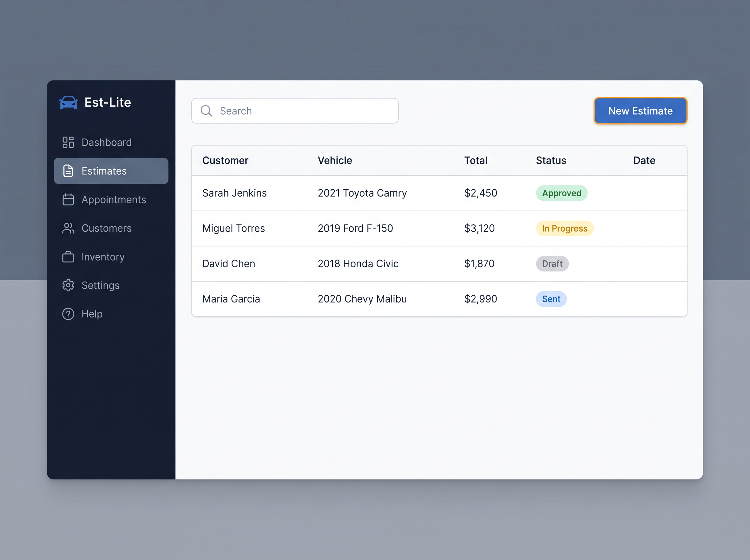This screenshot has width=750, height=560.
Task: Sort by the Date column header
Action: point(644,160)
